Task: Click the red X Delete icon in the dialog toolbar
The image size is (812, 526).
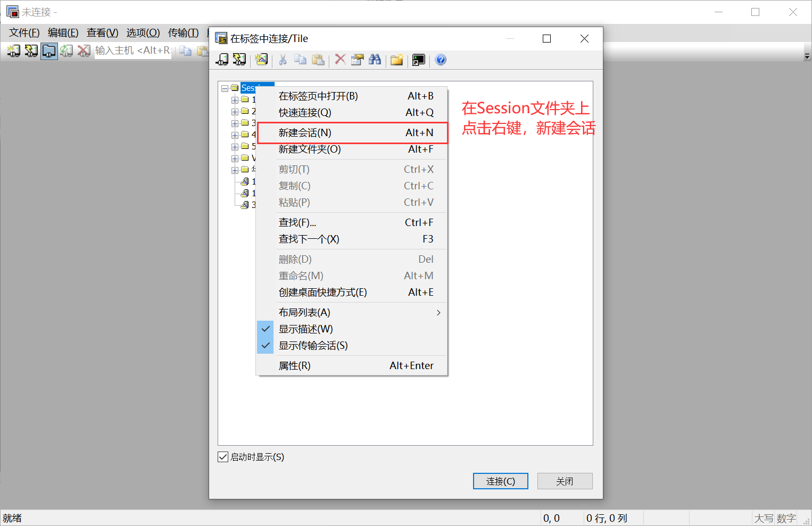Action: tap(340, 60)
